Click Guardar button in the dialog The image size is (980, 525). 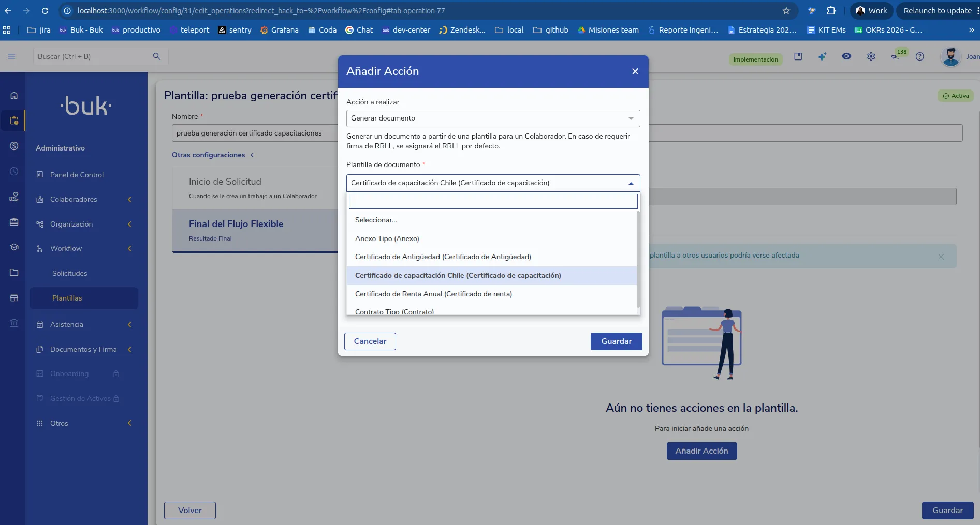616,341
